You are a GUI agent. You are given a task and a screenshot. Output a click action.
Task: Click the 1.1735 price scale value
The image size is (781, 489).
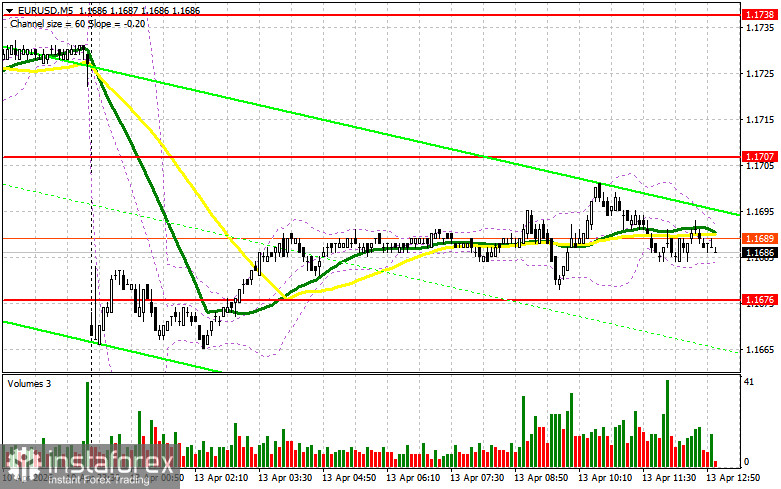(x=760, y=27)
